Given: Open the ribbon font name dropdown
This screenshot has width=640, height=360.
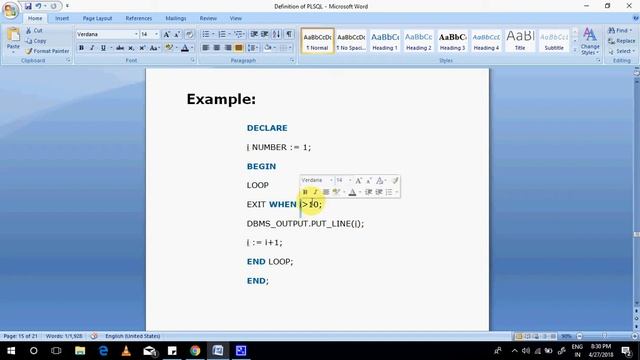Looking at the screenshot, I should pyautogui.click(x=136, y=34).
